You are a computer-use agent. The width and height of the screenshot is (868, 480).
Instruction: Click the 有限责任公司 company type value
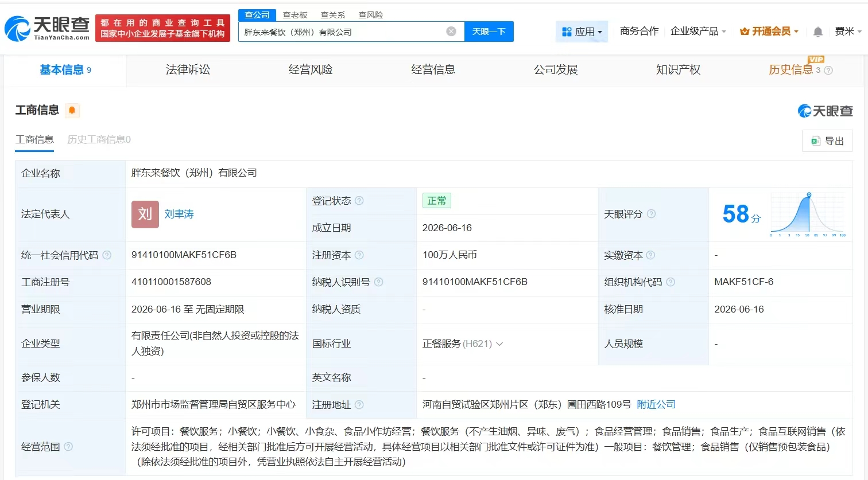click(x=215, y=344)
